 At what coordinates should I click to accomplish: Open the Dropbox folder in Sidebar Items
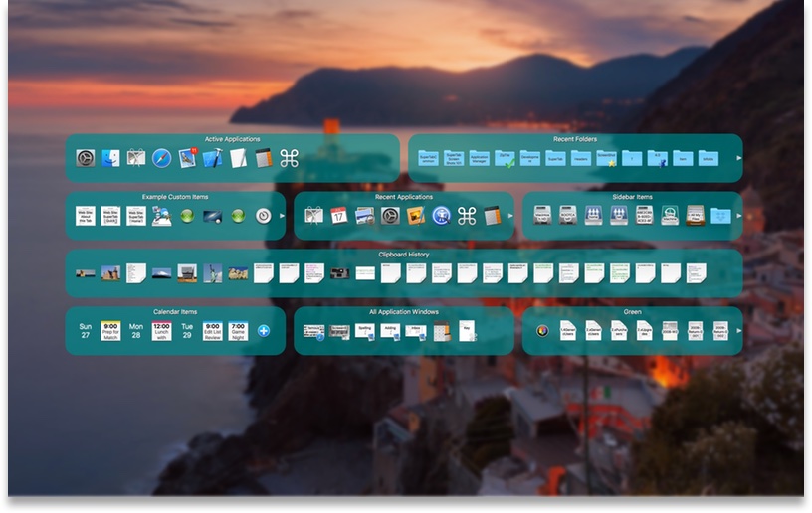(x=721, y=216)
